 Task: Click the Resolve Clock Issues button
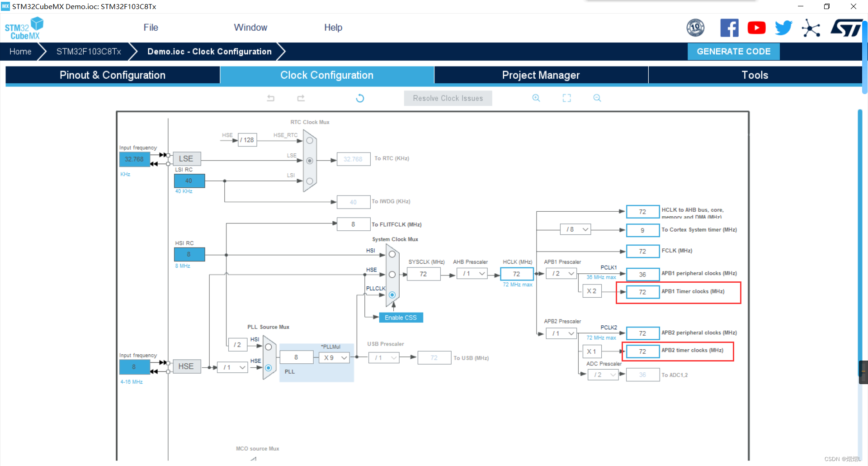(448, 98)
